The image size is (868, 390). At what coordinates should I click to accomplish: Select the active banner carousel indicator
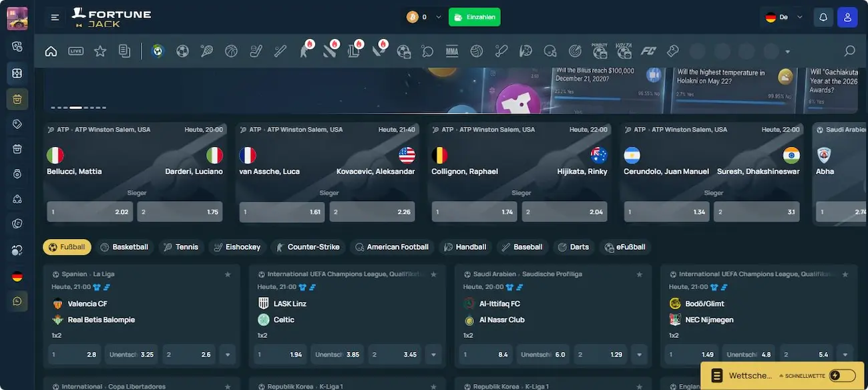click(75, 107)
